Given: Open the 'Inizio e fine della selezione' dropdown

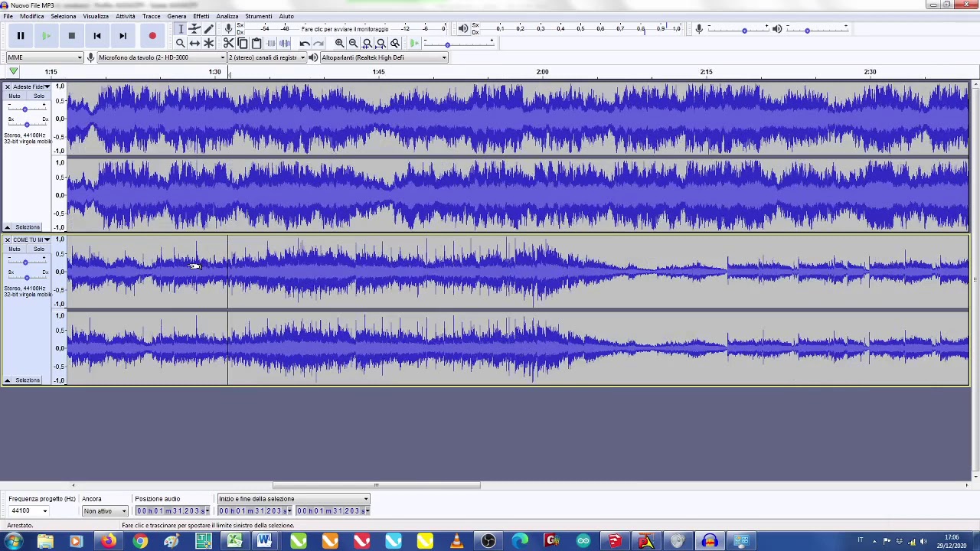Looking at the screenshot, I should point(293,499).
